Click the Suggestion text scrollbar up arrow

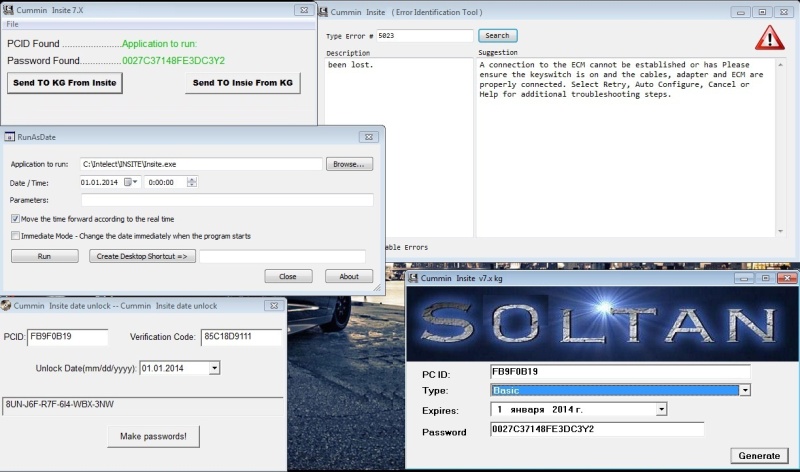(780, 65)
